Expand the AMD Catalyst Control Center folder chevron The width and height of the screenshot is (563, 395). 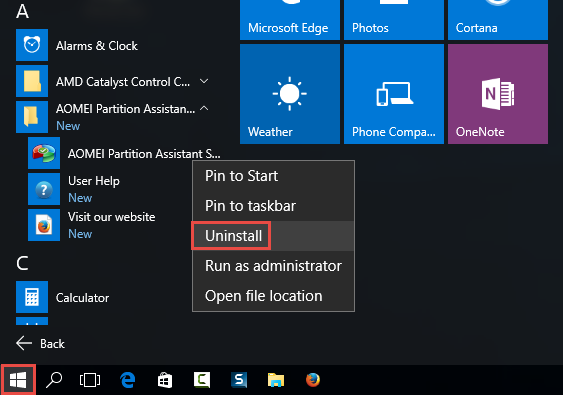204,81
